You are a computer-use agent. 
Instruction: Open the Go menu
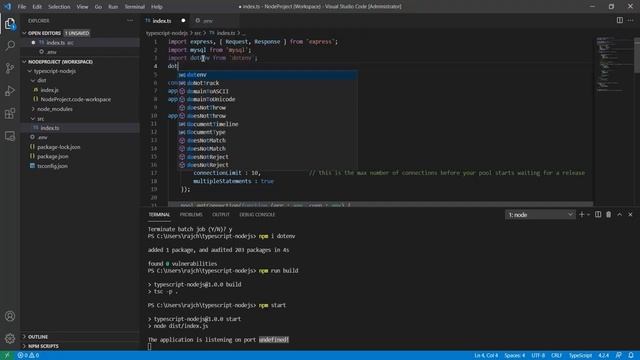point(98,7)
